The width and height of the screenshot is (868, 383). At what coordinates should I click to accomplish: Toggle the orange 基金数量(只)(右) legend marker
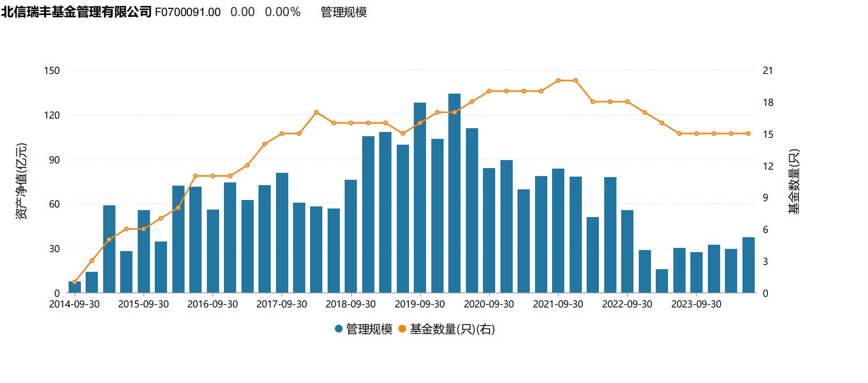point(402,329)
